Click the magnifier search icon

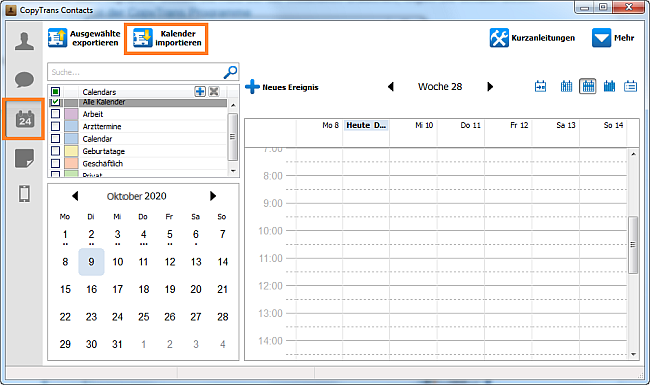230,72
